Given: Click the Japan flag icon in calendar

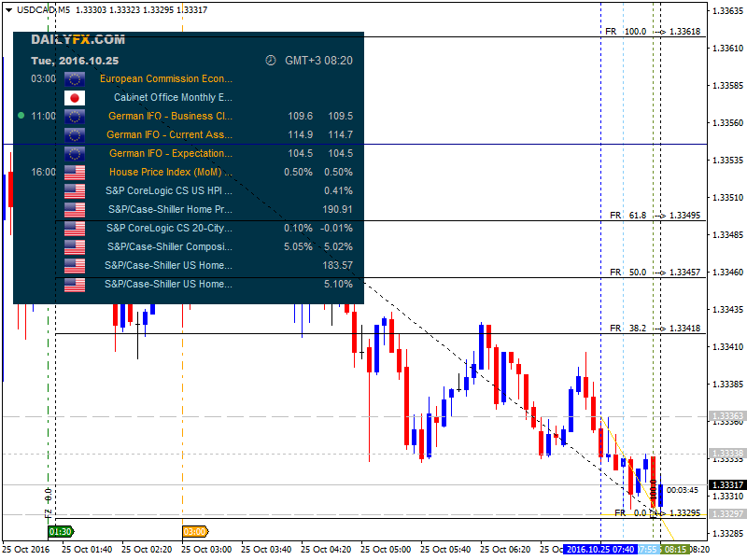Looking at the screenshot, I should click(x=75, y=98).
